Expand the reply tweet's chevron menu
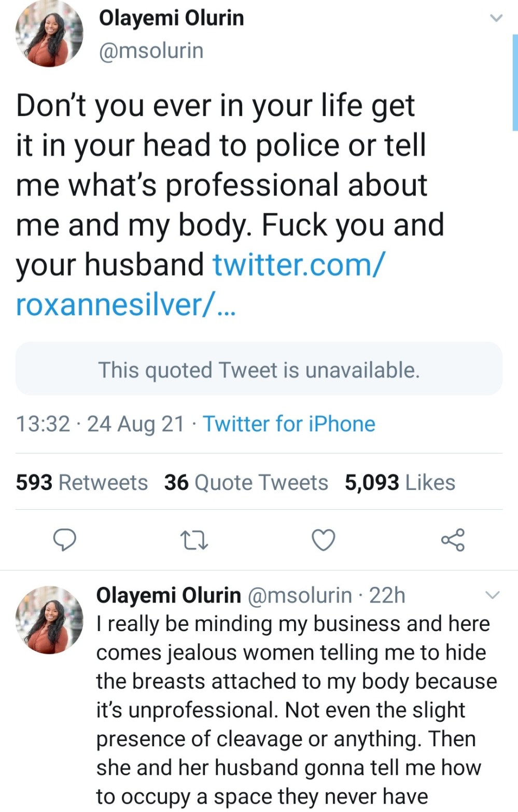518x812 pixels. (x=492, y=595)
